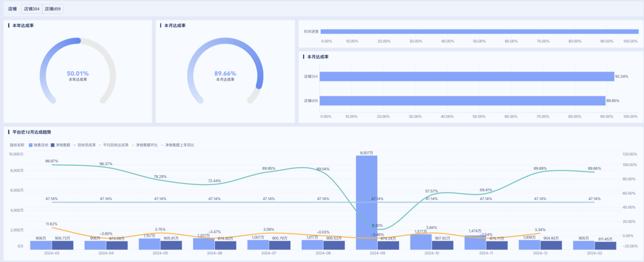This screenshot has height=262, width=644.
Task: Click the 2024-02 净销售额 bar labeled 811.45万
Action: [605, 245]
